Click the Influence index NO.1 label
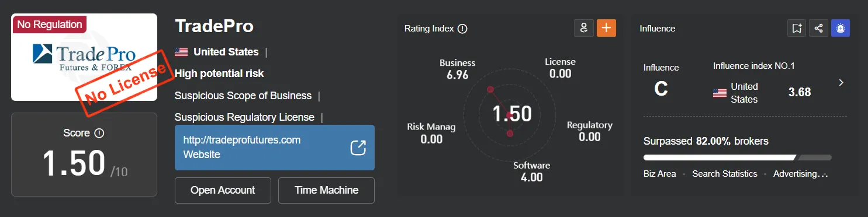868x217 pixels. pyautogui.click(x=754, y=66)
